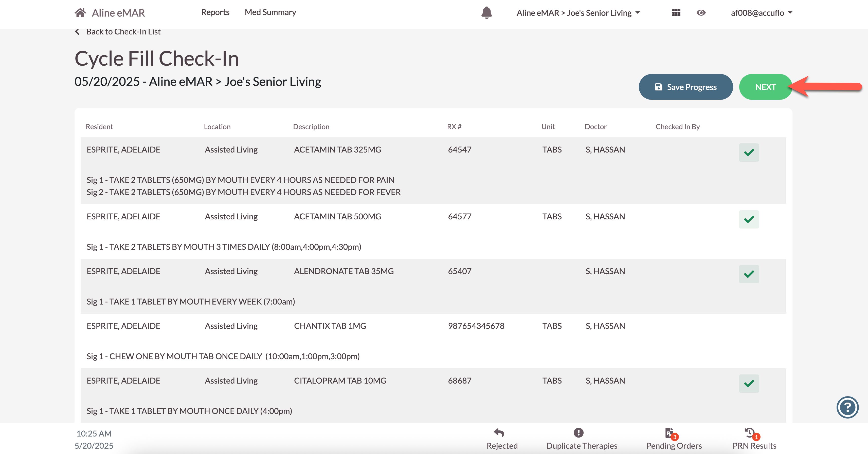Open the apps grid icon
Image resolution: width=868 pixels, height=454 pixels.
click(676, 13)
